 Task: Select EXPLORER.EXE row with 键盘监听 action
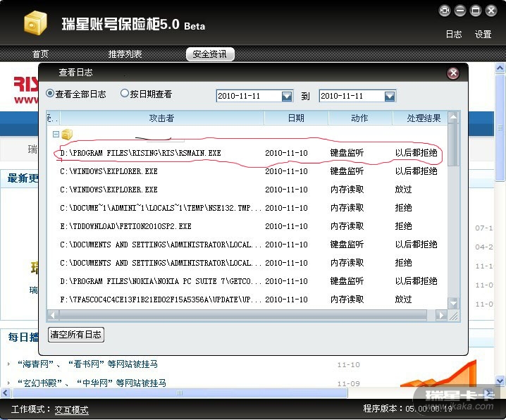coord(247,171)
